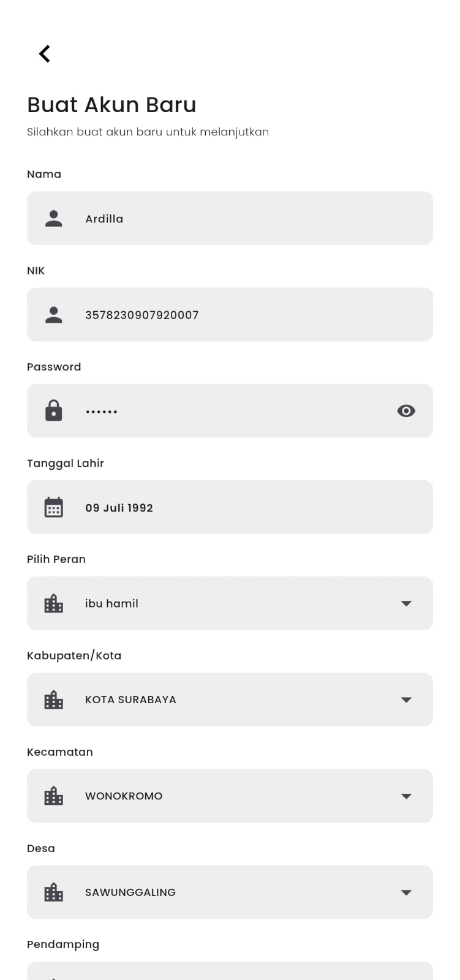
Task: Click the lock icon in Password field
Action: 54,410
